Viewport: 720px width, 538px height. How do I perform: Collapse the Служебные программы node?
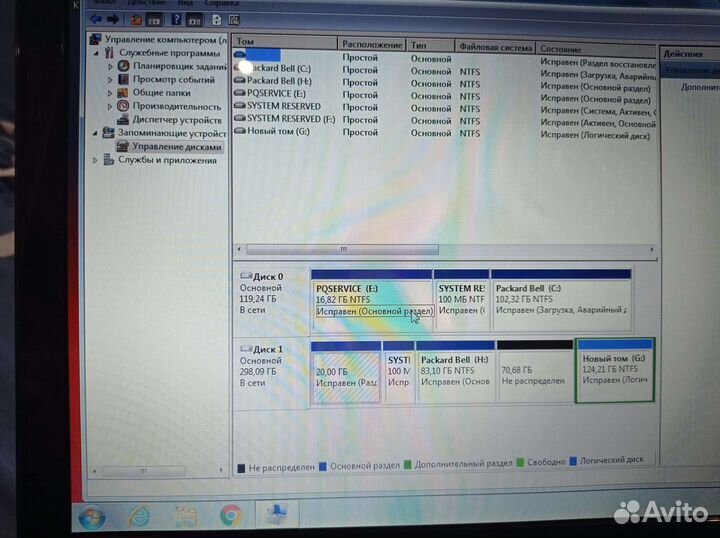coord(96,53)
